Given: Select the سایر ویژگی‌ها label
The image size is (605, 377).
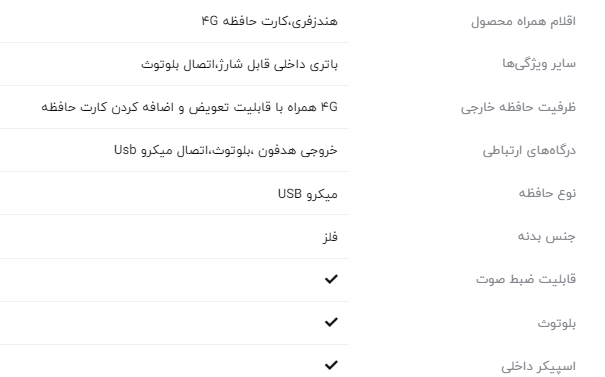Looking at the screenshot, I should coord(539,64).
